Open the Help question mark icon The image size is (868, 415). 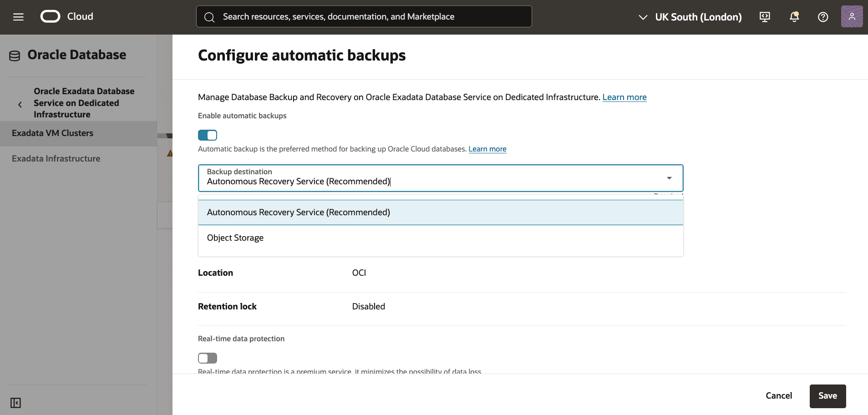pyautogui.click(x=822, y=17)
